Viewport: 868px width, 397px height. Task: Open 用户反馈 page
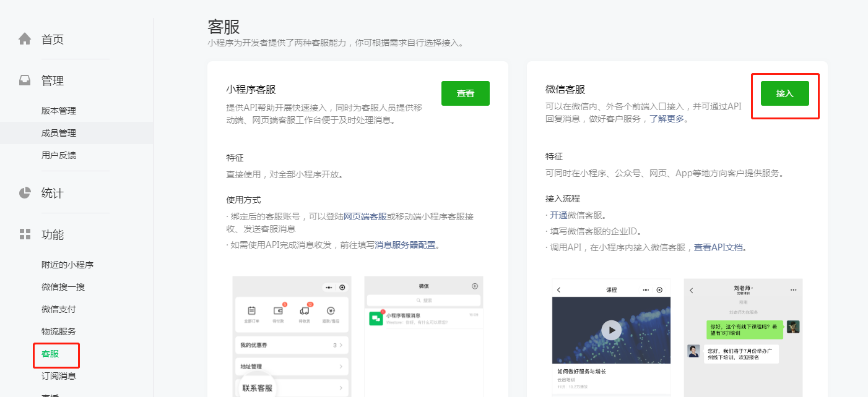59,155
